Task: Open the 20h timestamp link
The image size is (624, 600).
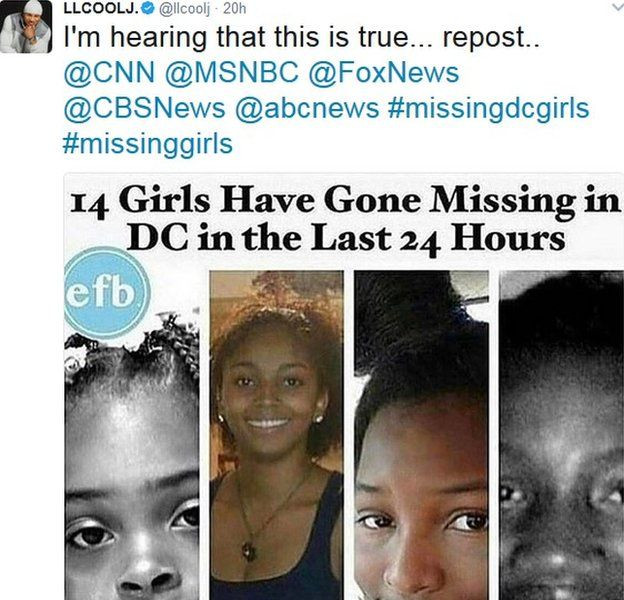Action: [x=234, y=9]
